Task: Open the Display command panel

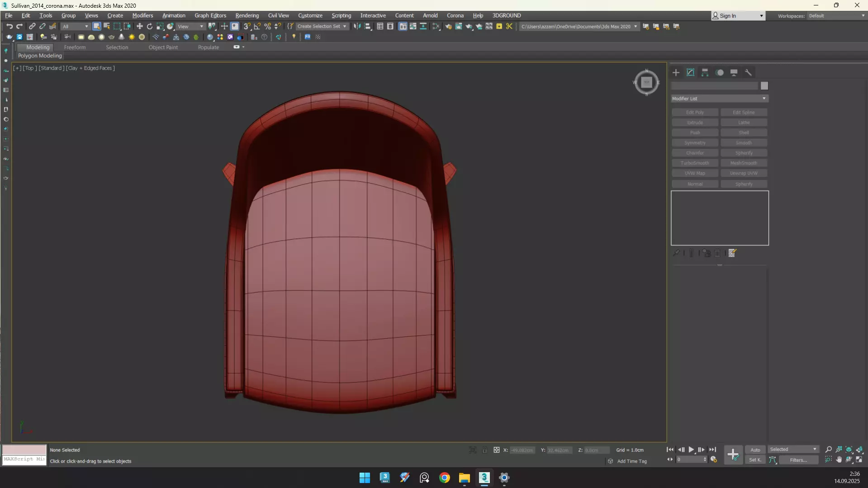Action: click(x=734, y=72)
